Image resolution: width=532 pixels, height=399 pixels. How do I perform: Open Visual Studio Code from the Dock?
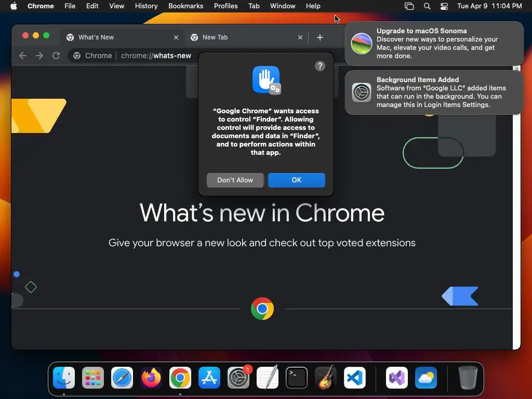point(354,377)
